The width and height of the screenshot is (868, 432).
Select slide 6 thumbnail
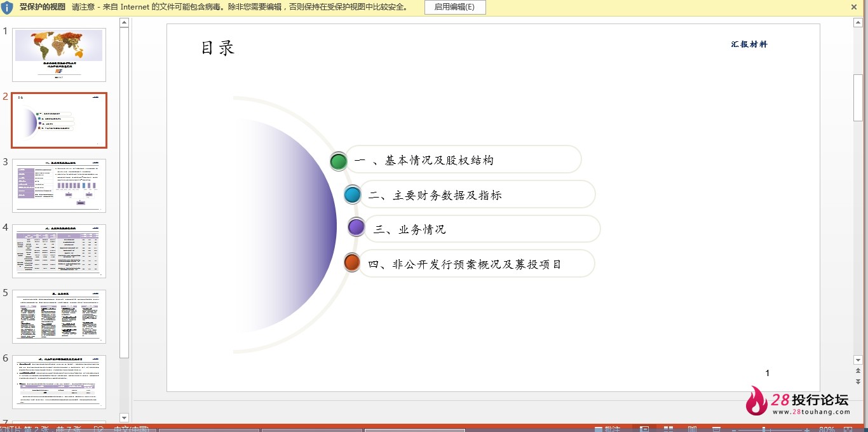[x=59, y=382]
